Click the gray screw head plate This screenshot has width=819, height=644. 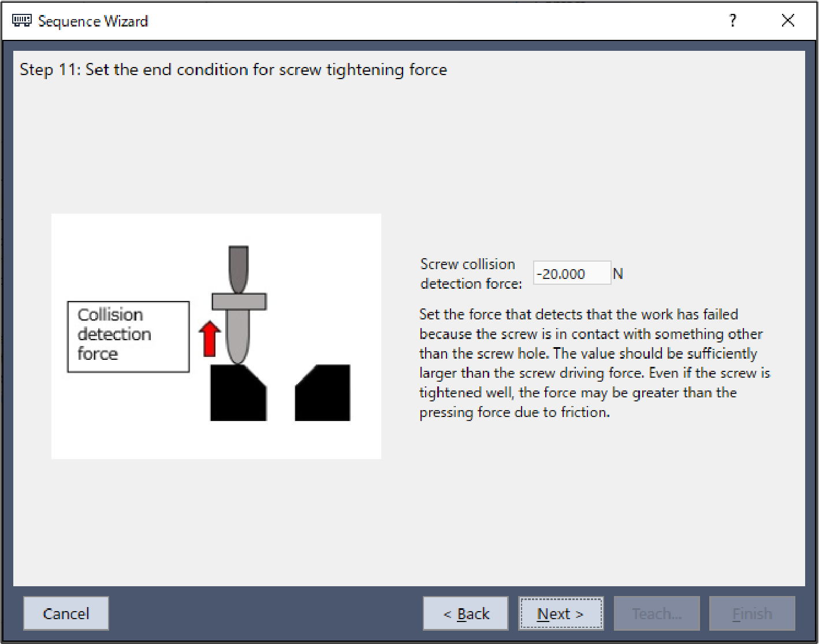tap(239, 301)
